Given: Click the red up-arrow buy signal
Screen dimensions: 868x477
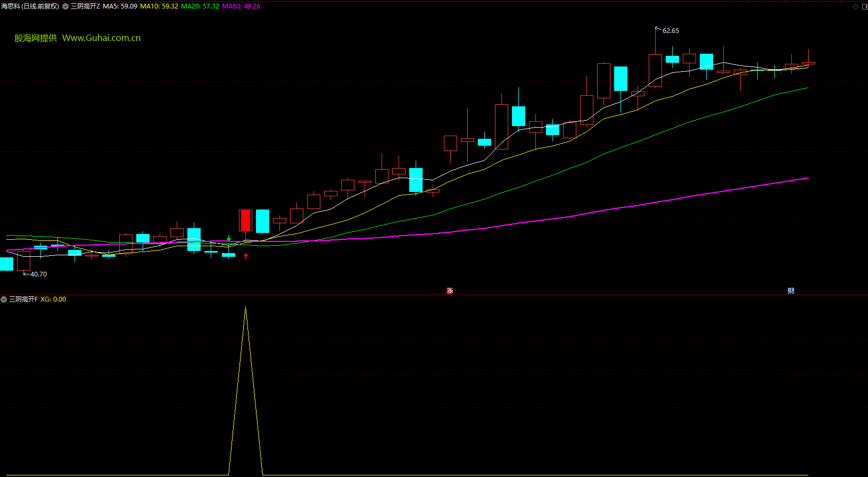Looking at the screenshot, I should 246,256.
